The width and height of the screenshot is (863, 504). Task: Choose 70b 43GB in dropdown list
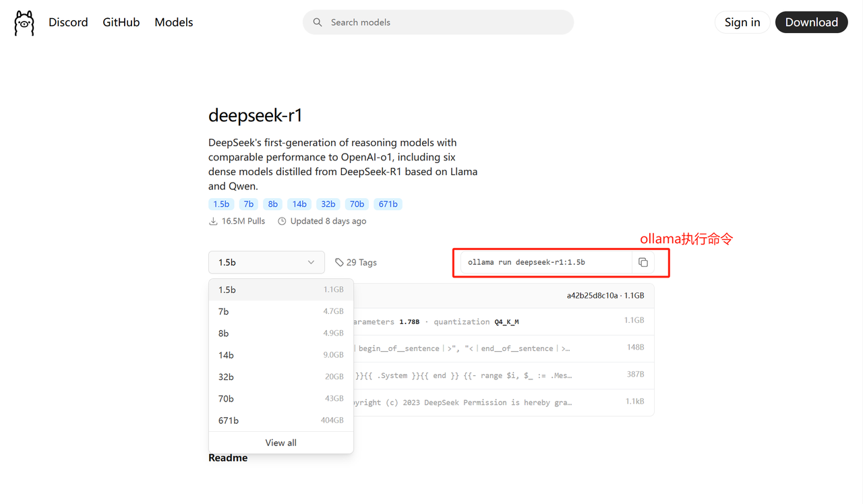pyautogui.click(x=281, y=398)
